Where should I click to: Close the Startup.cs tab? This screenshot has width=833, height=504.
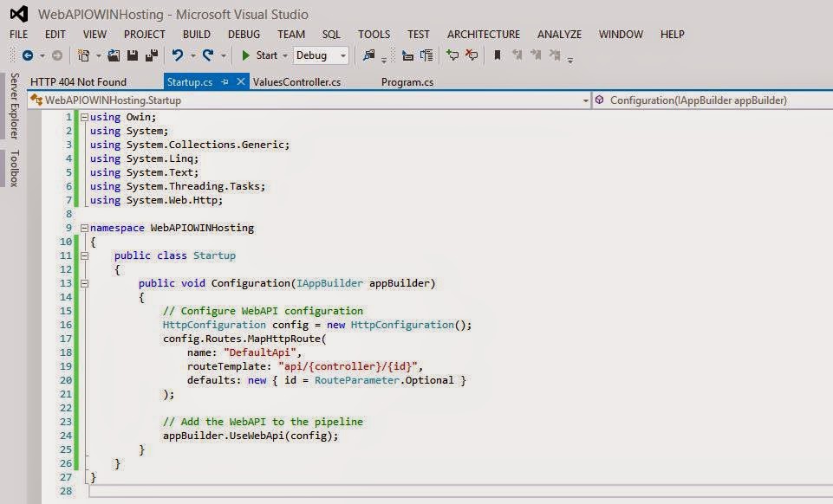(x=241, y=81)
